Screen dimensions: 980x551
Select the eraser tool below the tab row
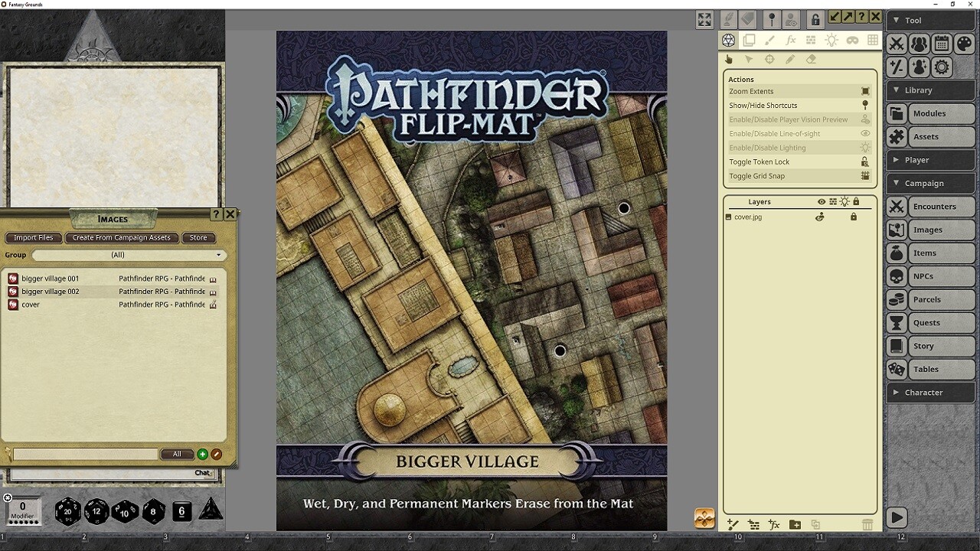click(811, 59)
